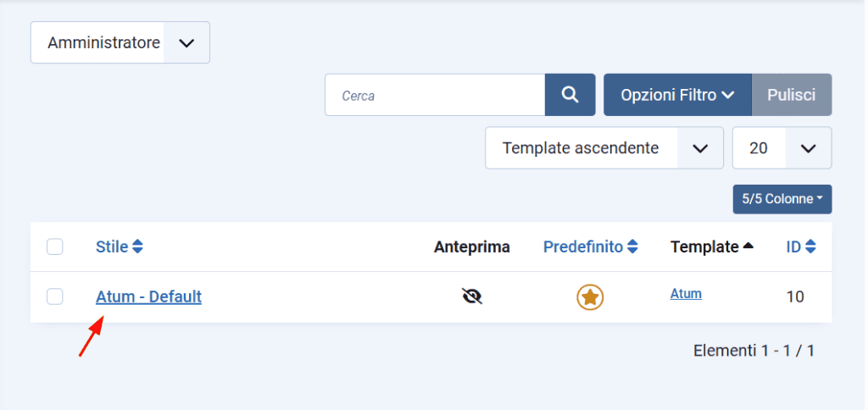Click the Atum template link
Screen dimensions: 868x410
point(686,294)
